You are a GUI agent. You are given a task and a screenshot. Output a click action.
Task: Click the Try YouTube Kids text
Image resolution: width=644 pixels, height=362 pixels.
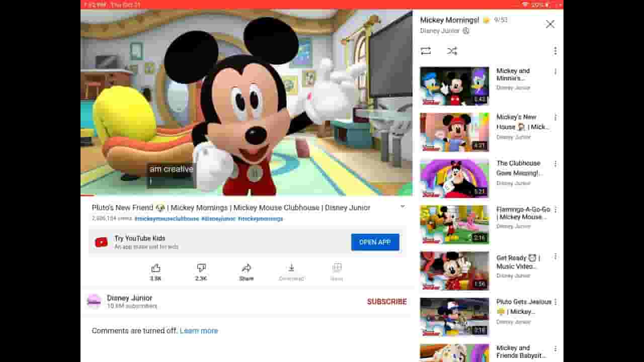139,238
